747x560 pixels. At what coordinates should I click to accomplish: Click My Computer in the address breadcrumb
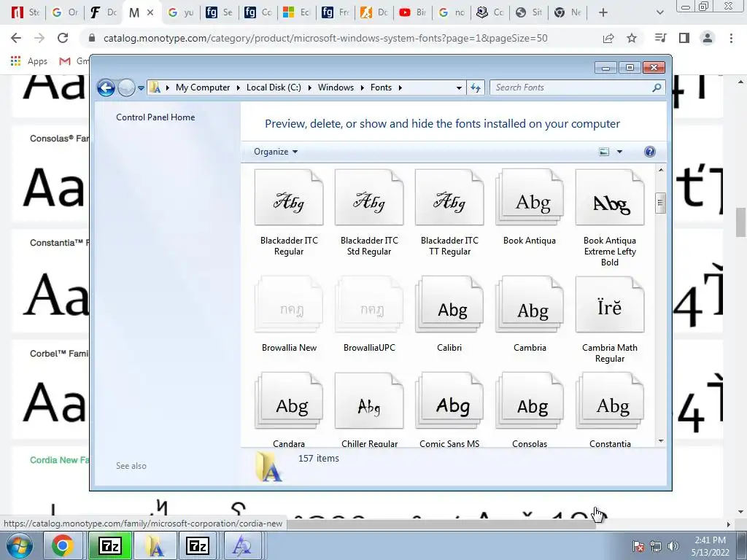203,87
